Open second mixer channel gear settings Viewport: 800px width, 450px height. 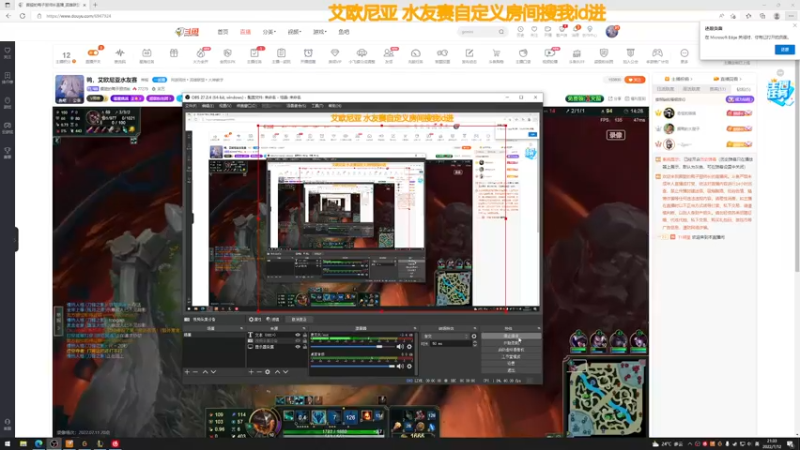pos(409,366)
